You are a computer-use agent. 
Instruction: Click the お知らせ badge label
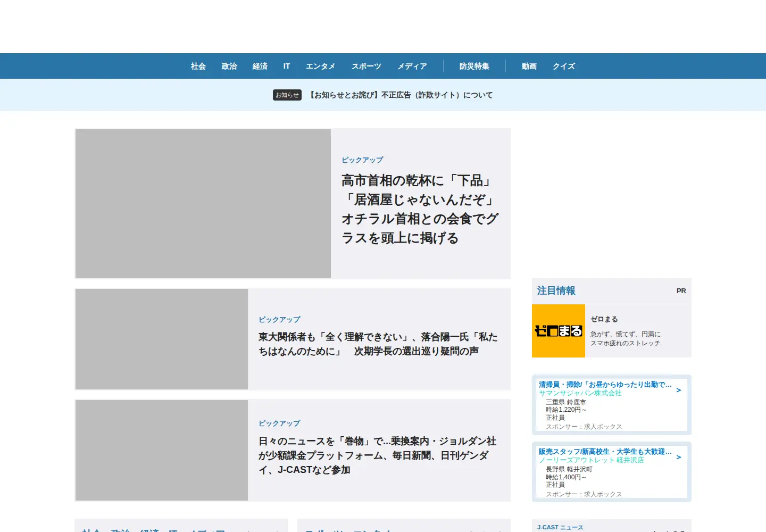click(x=287, y=95)
